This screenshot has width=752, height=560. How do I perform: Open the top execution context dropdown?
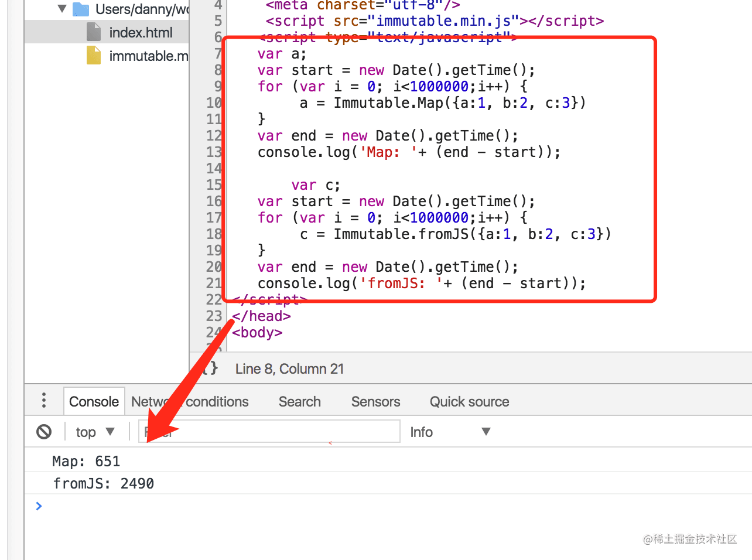click(x=95, y=432)
